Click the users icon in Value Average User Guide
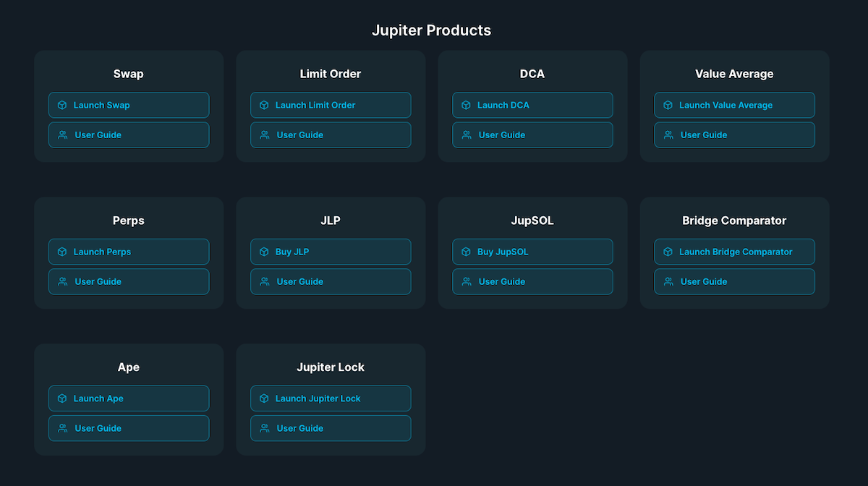The image size is (868, 486). click(x=668, y=135)
